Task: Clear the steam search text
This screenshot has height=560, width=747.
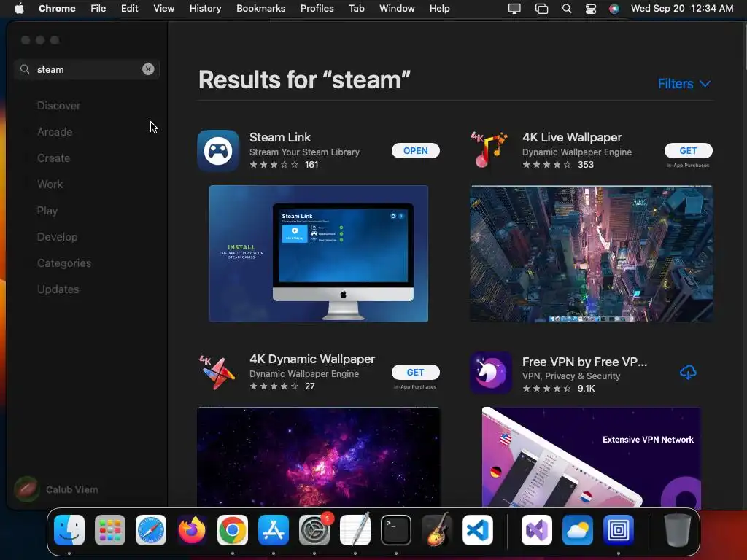Action: (x=148, y=69)
